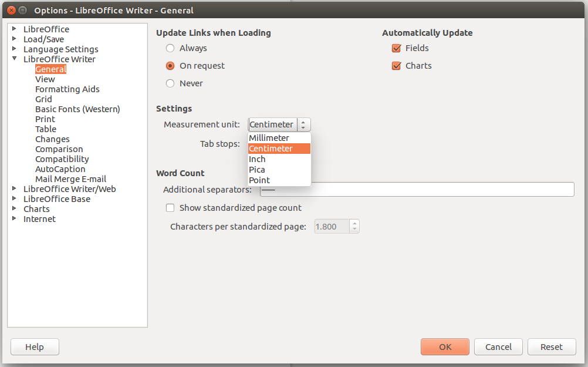Select On request for updating links
Screen dimensions: 588x367
click(170, 66)
